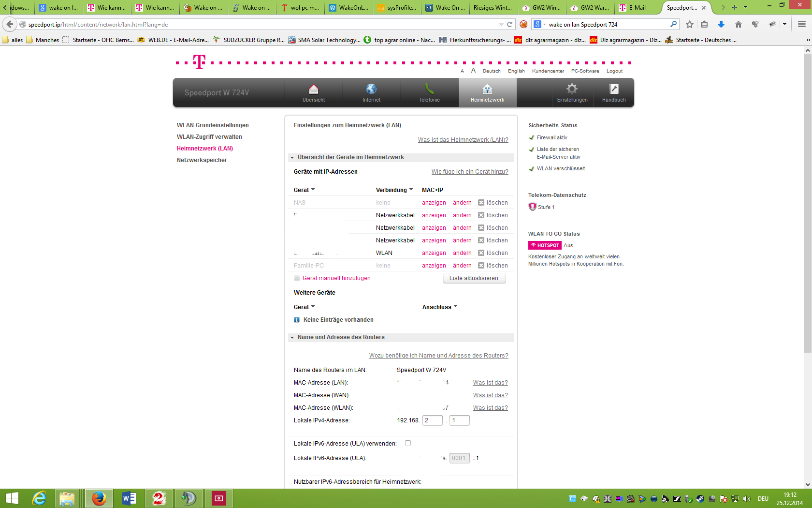Click the plus icon for manual device
Screen dimensions: 812x508
point(297,278)
